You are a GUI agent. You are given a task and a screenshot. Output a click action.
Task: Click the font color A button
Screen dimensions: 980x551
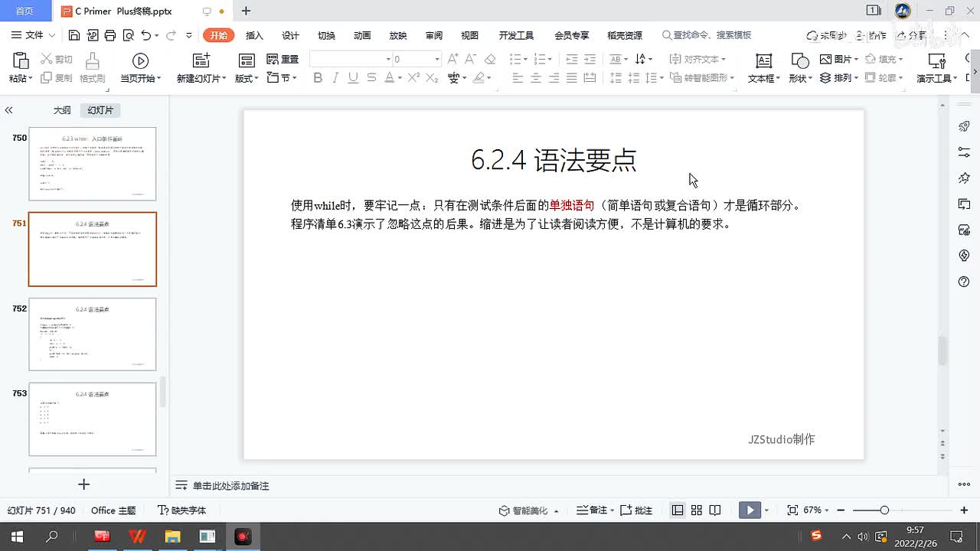pyautogui.click(x=389, y=77)
